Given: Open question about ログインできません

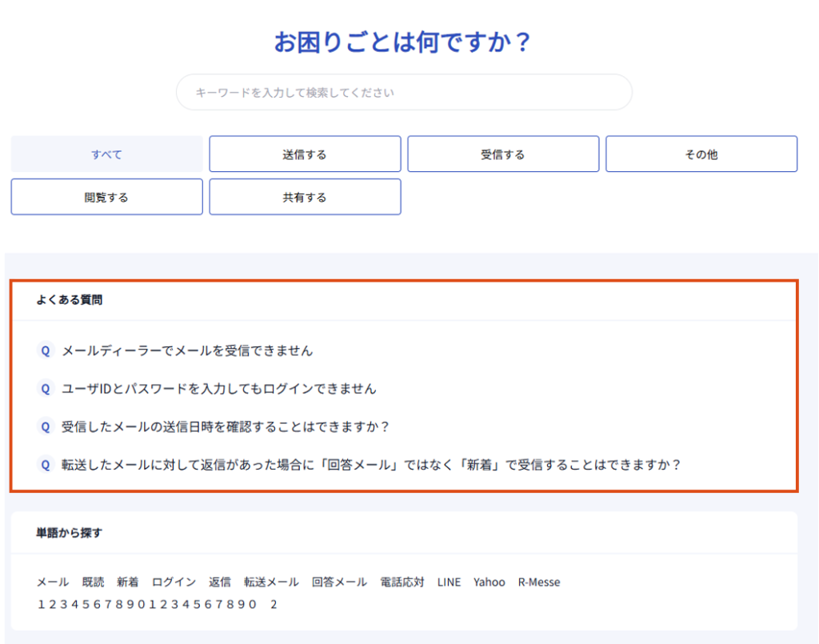Looking at the screenshot, I should (219, 389).
